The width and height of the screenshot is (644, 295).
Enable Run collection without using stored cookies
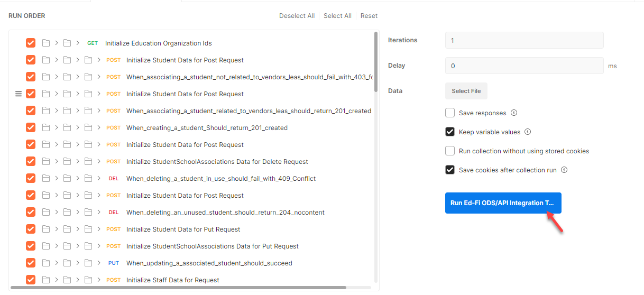[450, 151]
